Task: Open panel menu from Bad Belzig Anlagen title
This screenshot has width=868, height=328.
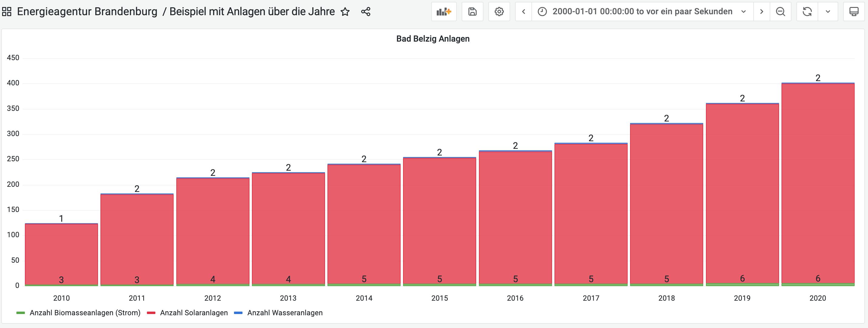Action: 433,39
